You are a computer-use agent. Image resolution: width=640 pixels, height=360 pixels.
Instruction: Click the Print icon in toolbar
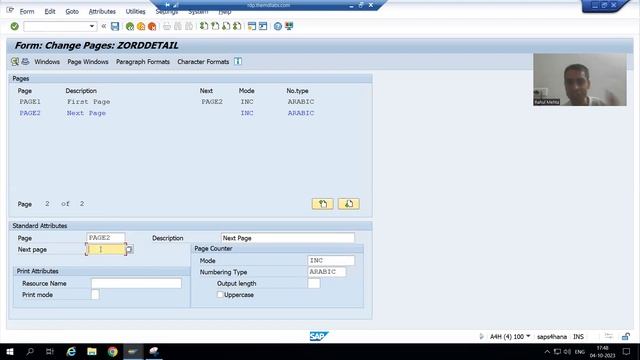coord(167,27)
